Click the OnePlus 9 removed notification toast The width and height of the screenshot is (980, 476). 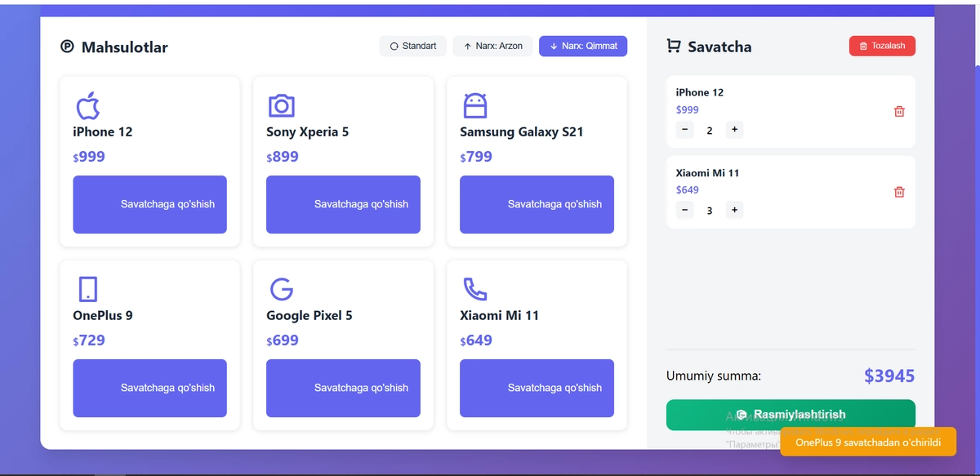868,442
